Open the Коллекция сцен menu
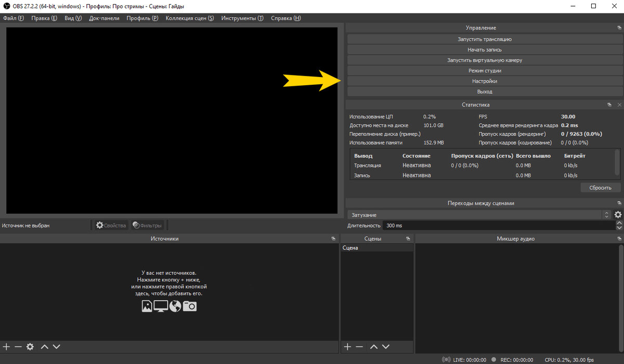Screen dimensions: 624x364 (189, 18)
